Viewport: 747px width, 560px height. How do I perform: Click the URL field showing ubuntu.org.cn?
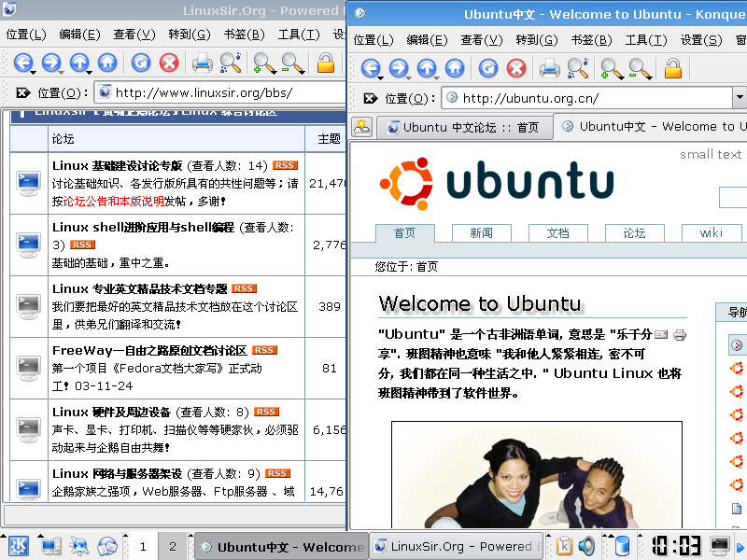587,98
